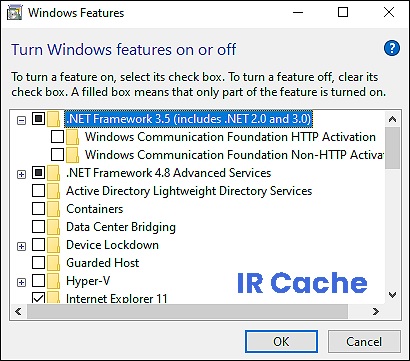Click the folder icon beside Containers
This screenshot has width=410, height=361.
pyautogui.click(x=53, y=209)
